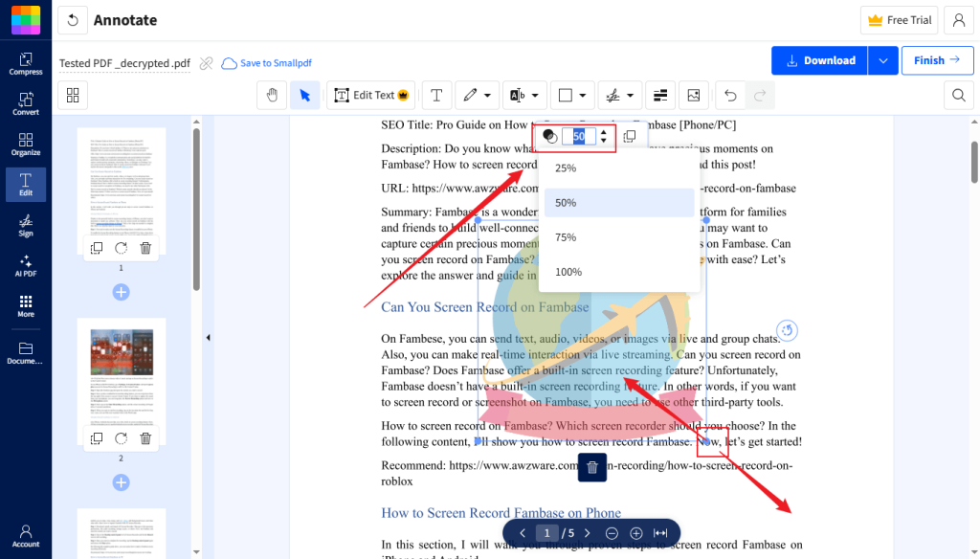Collapse the page thumbnails sidebar
This screenshot has height=559, width=980.
(207, 337)
